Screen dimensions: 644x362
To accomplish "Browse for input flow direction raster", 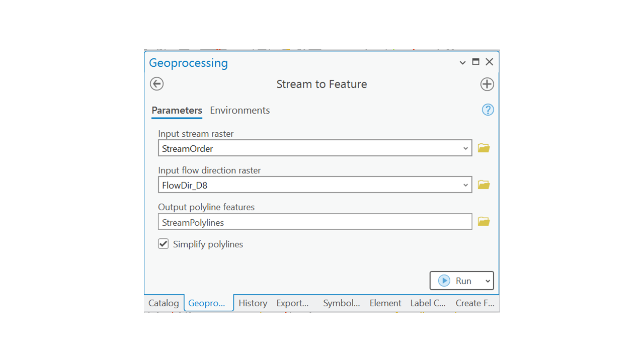I will 484,185.
